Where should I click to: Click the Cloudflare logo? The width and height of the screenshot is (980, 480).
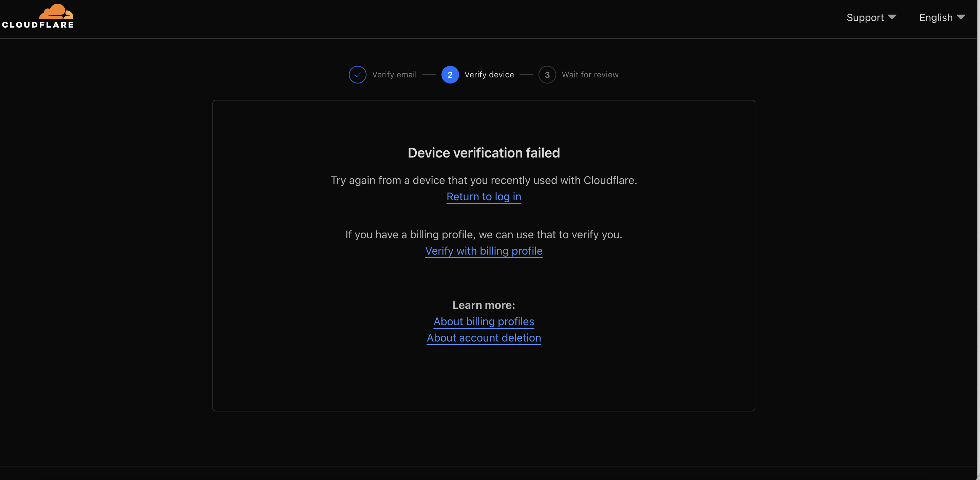(x=56, y=12)
